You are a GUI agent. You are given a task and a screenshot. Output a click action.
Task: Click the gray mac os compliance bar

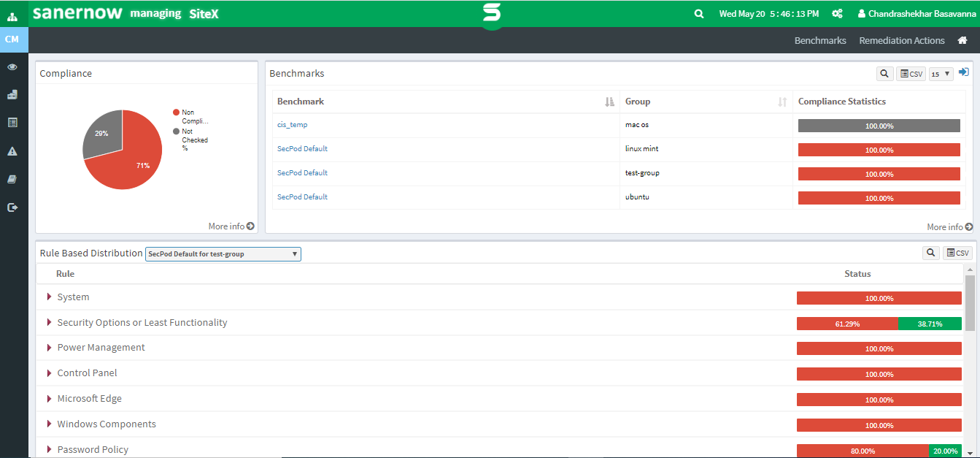(879, 126)
